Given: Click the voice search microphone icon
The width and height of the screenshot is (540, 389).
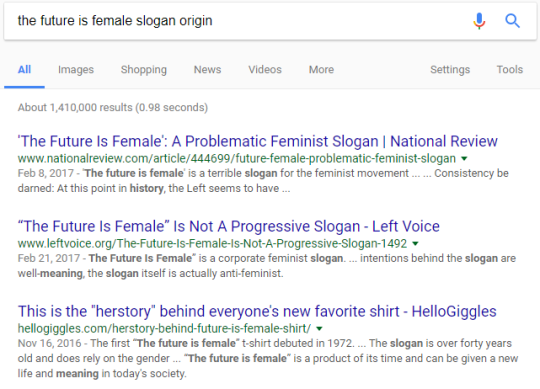Looking at the screenshot, I should 479,21.
